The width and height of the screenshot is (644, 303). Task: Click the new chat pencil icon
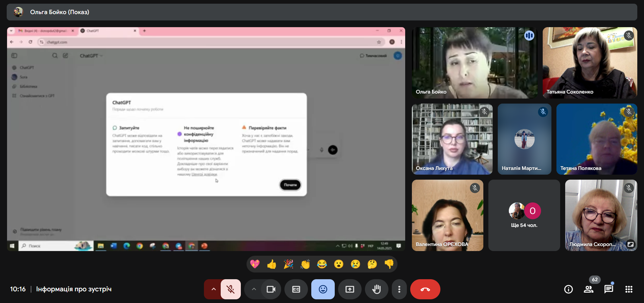pos(65,56)
